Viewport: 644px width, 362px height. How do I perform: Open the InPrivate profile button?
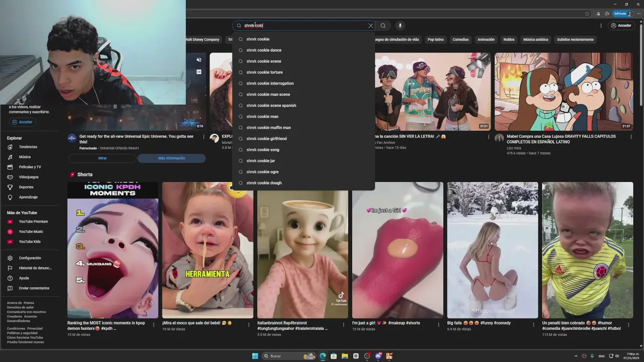click(x=623, y=14)
